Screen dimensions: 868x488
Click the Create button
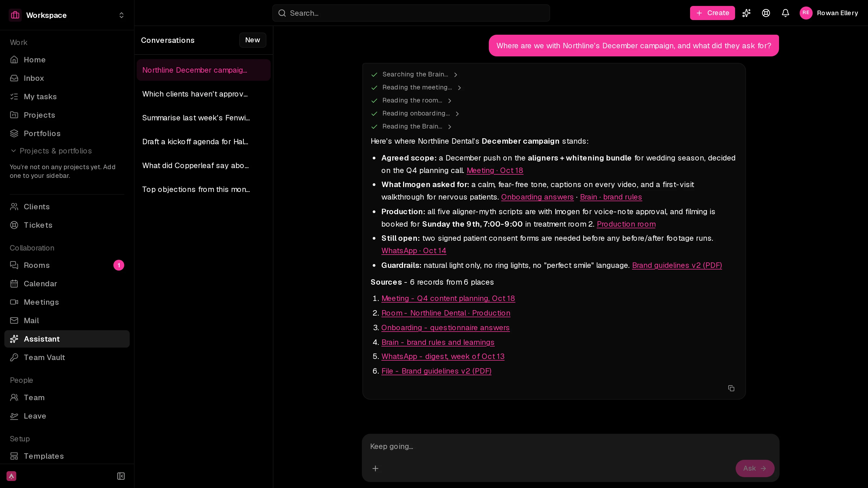click(712, 13)
